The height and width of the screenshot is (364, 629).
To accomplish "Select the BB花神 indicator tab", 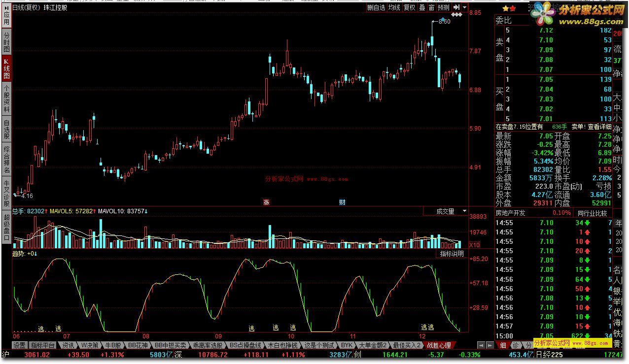I will (138, 345).
